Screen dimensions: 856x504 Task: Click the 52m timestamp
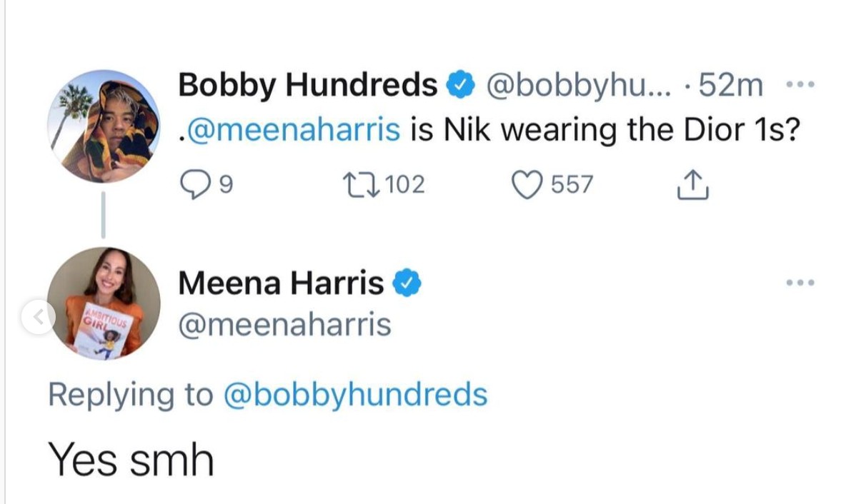[732, 86]
